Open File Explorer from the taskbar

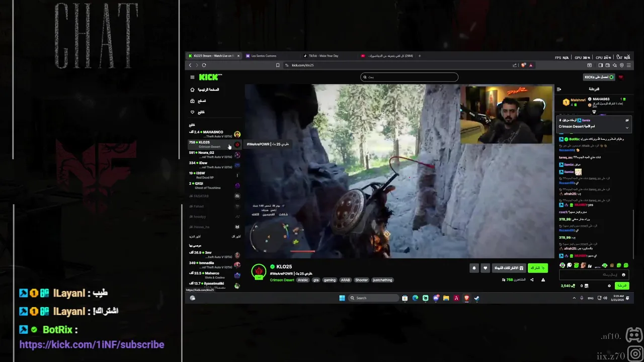[x=446, y=298]
